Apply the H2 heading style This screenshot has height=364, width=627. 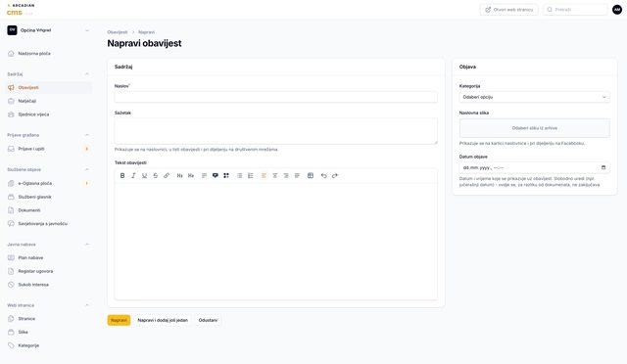click(180, 175)
